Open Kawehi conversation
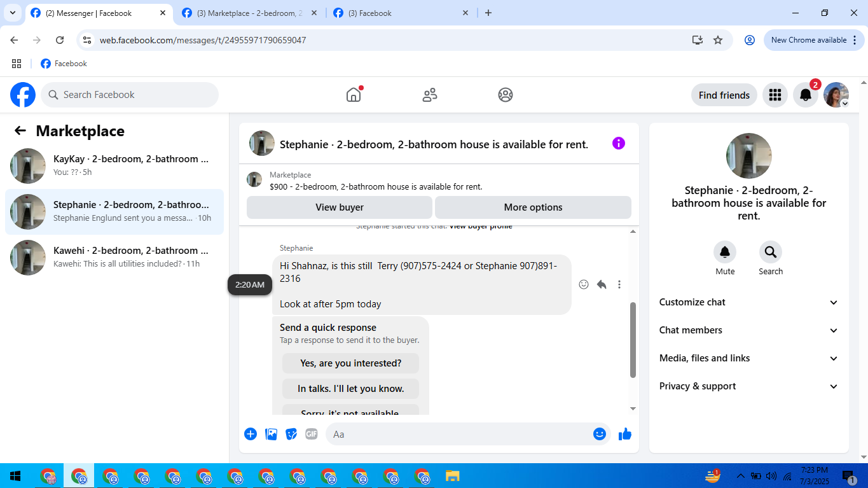Image resolution: width=868 pixels, height=488 pixels. (x=114, y=258)
